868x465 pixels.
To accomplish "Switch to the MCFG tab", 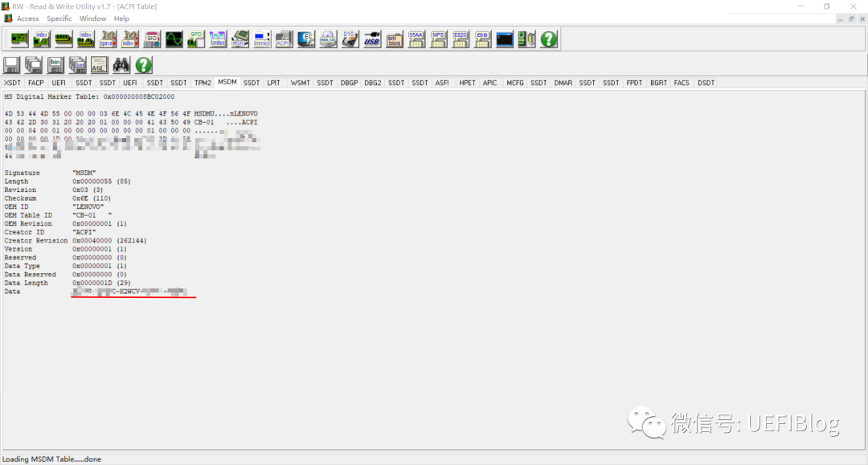I will point(515,83).
